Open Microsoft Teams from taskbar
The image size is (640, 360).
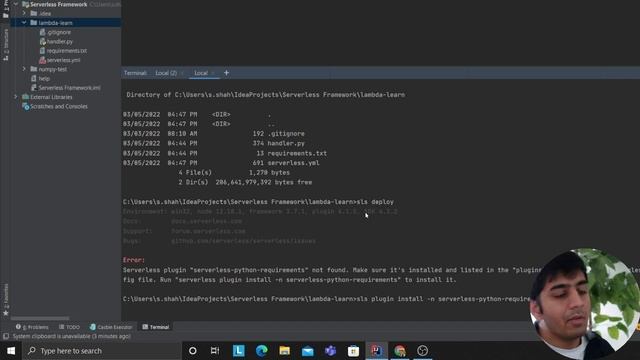coord(330,351)
